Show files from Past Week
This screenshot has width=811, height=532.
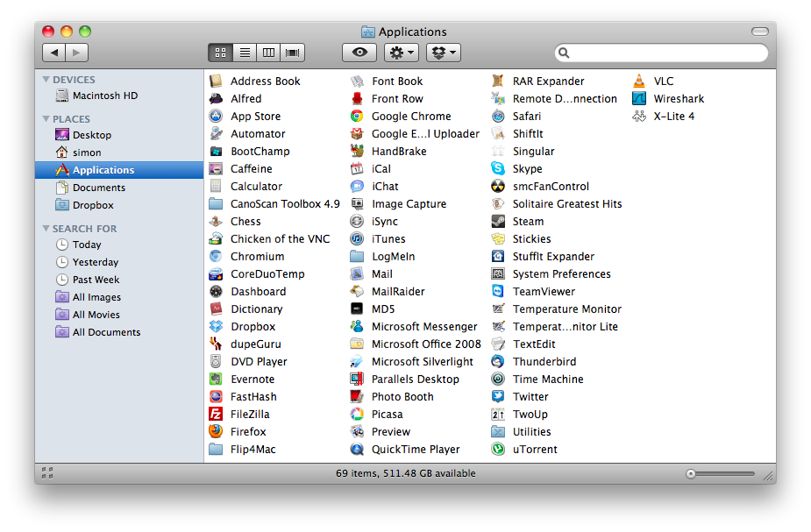click(x=119, y=280)
